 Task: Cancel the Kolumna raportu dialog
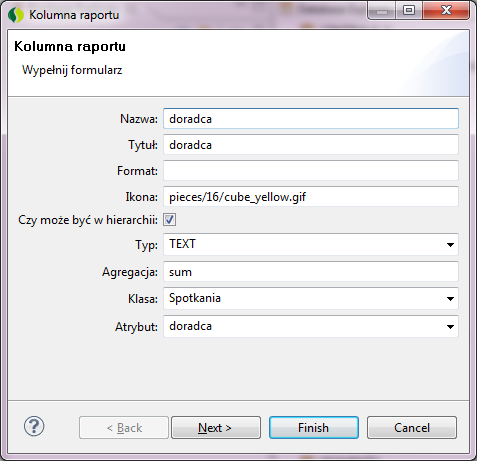(x=412, y=427)
